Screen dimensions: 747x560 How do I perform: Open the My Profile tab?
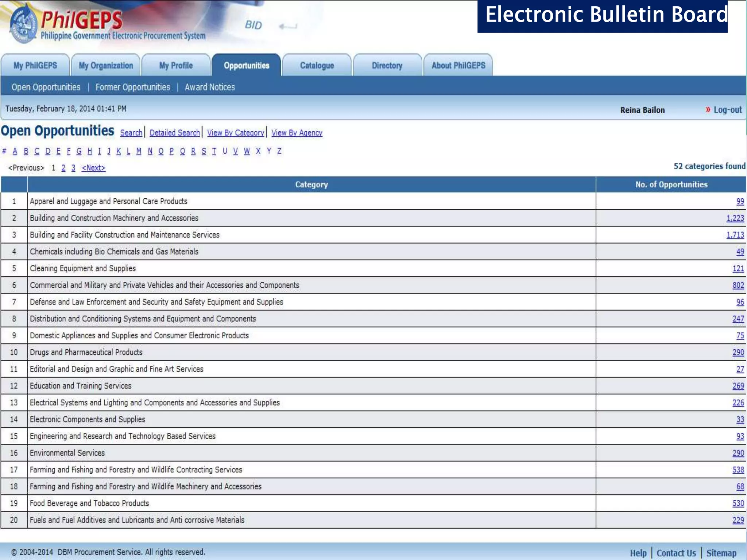[176, 66]
